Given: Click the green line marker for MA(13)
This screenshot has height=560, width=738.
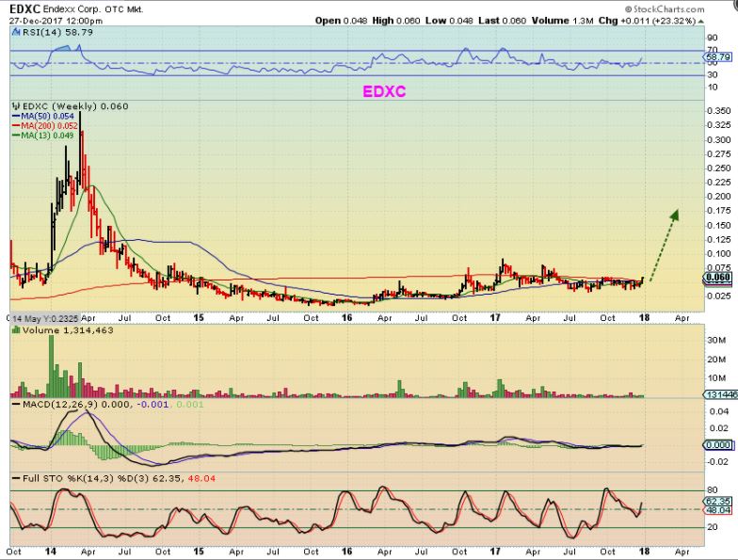Looking at the screenshot, I should point(17,136).
